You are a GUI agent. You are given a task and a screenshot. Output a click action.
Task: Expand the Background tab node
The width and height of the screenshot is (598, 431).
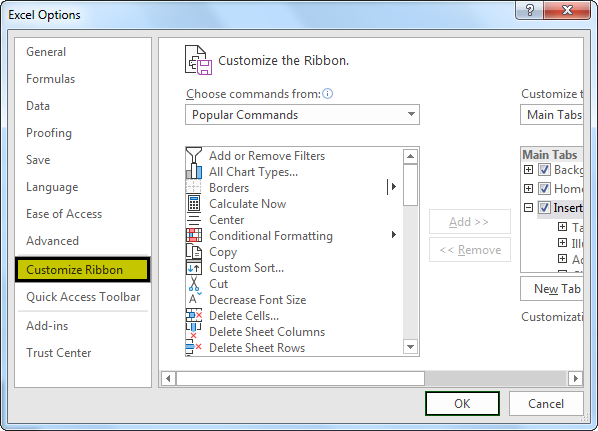[x=528, y=169]
